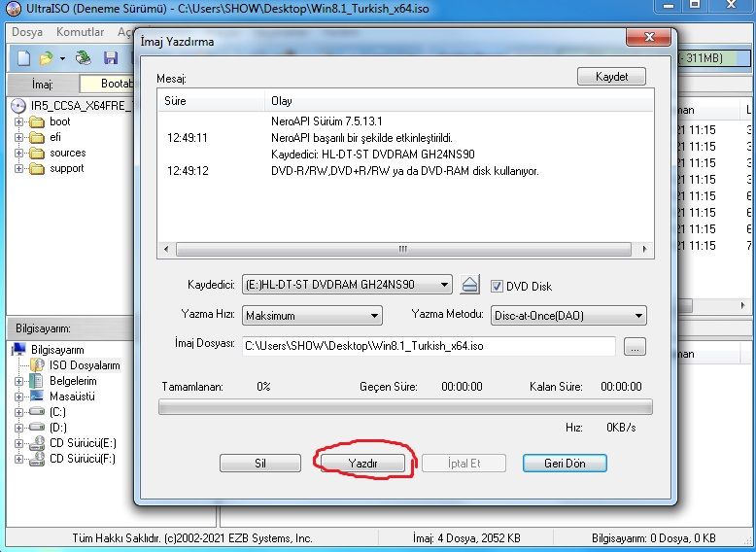
Task: Close the İmaj Yazdırma dialog
Action: click(648, 37)
